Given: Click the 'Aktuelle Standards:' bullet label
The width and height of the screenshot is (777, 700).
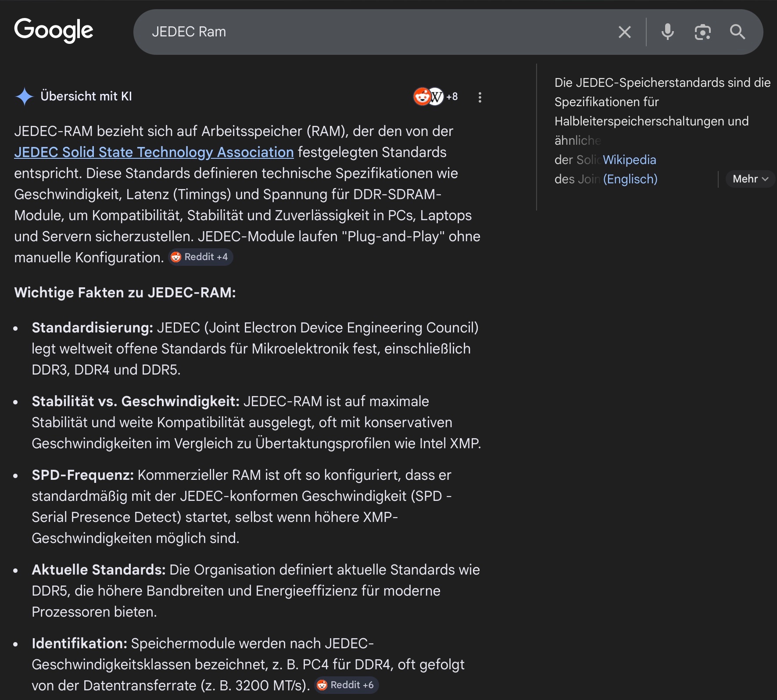Looking at the screenshot, I should (99, 570).
